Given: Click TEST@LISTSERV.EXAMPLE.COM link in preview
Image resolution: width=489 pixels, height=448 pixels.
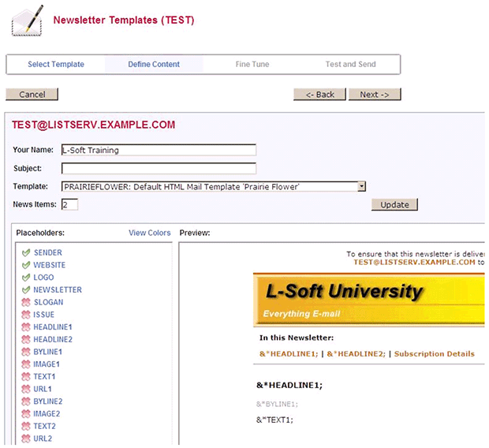Looking at the screenshot, I should (x=414, y=262).
